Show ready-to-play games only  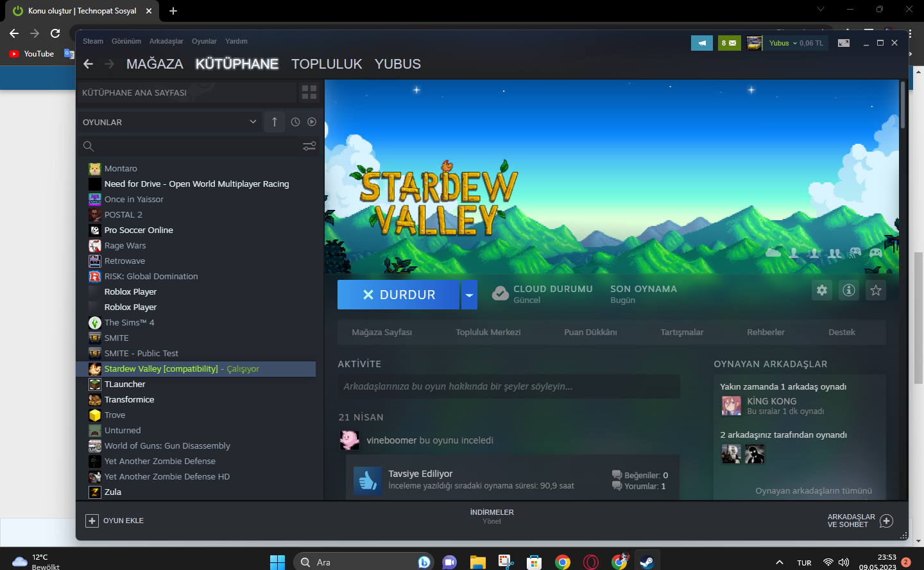pyautogui.click(x=312, y=122)
